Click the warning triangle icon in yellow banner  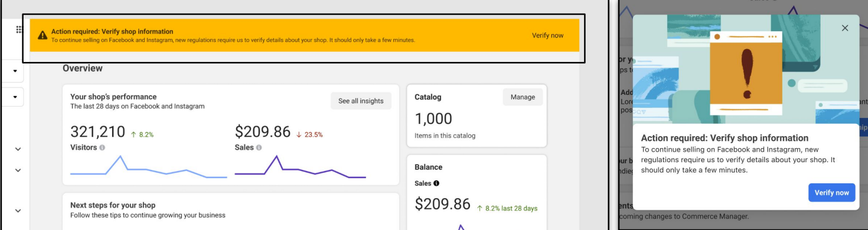(x=43, y=35)
